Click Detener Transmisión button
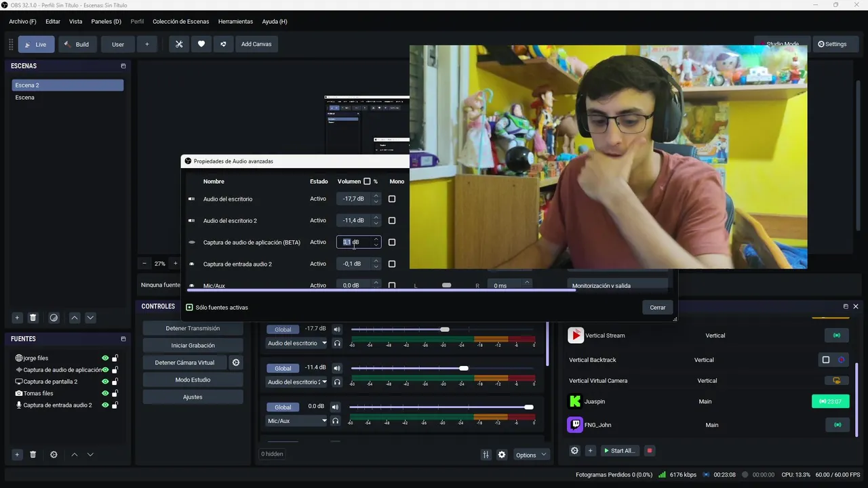The image size is (868, 488). tap(193, 328)
